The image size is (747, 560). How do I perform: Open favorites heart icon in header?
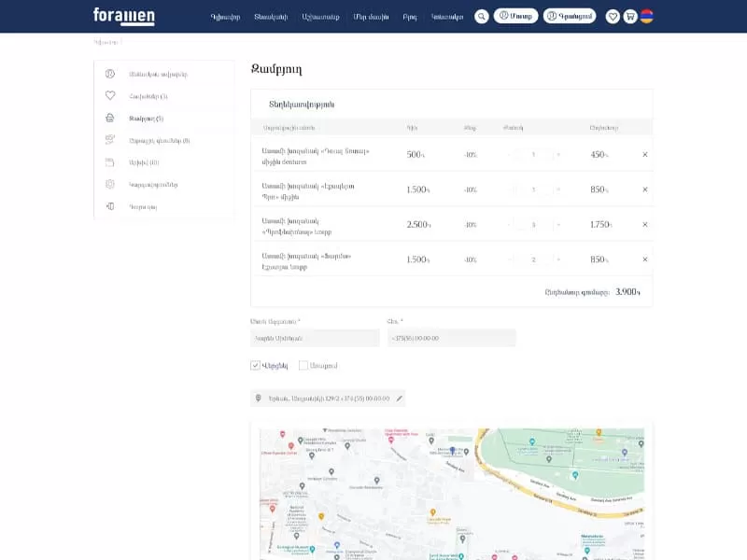click(x=613, y=17)
